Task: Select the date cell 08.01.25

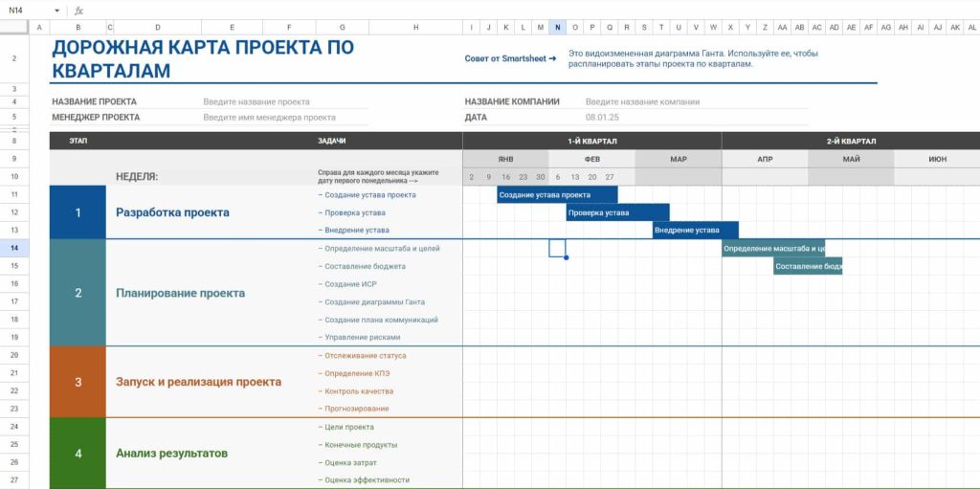Action: [x=603, y=117]
